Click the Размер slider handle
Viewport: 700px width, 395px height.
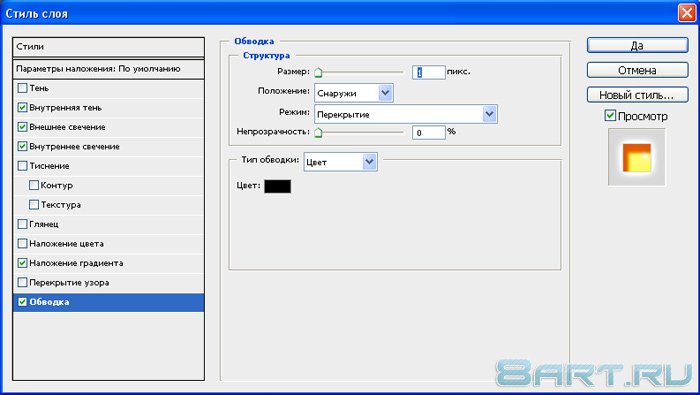coord(318,72)
